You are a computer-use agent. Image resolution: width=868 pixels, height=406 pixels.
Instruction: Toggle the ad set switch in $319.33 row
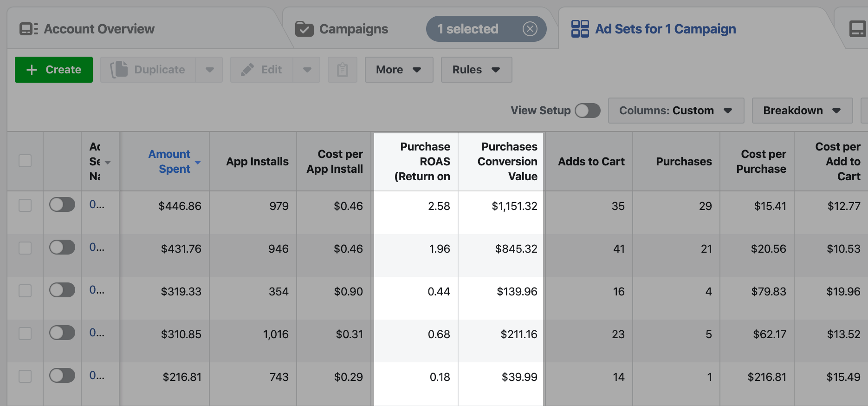(62, 290)
